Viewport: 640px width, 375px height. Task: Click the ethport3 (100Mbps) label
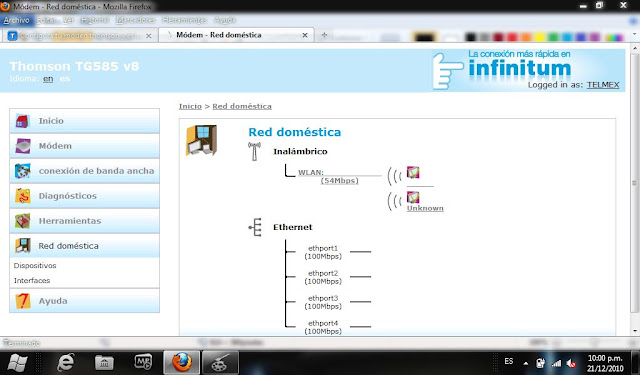tap(323, 302)
